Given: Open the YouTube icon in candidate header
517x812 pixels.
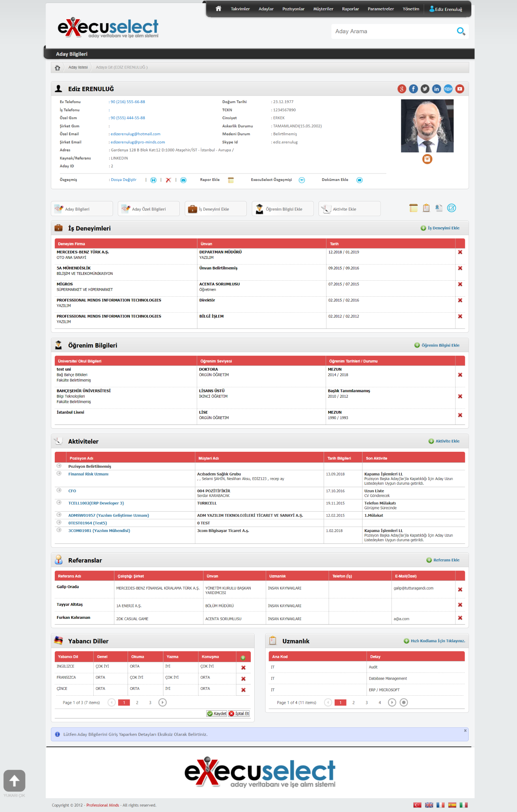Looking at the screenshot, I should coord(459,89).
